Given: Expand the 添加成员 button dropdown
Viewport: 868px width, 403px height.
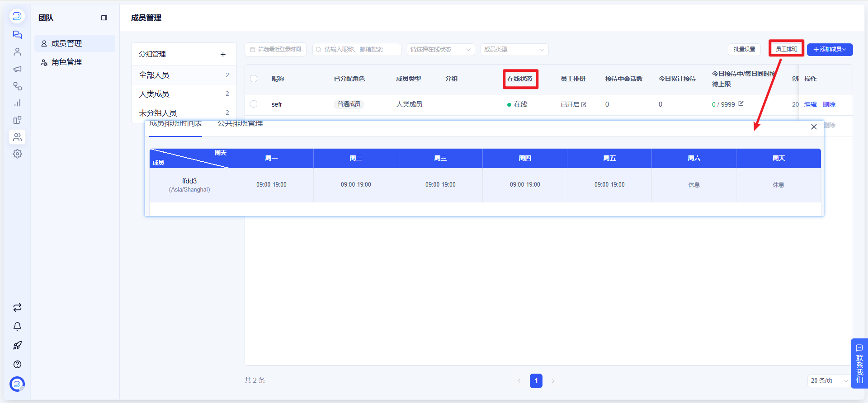Looking at the screenshot, I should coord(830,49).
